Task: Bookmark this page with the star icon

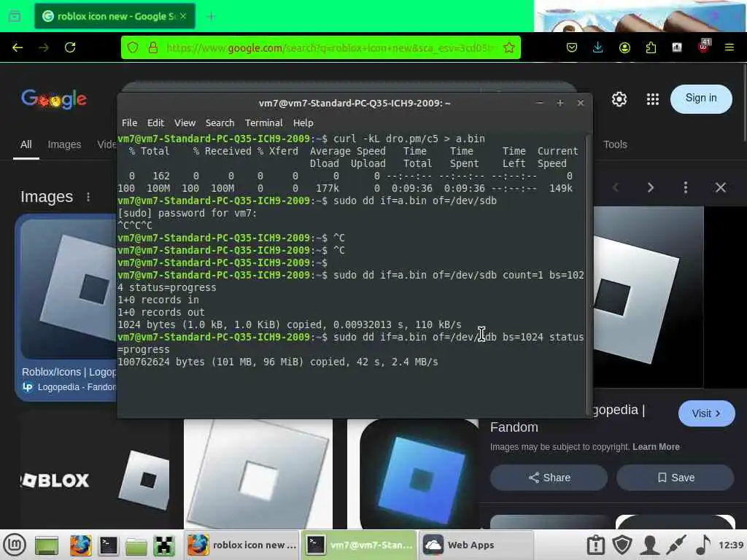Action: click(x=508, y=47)
